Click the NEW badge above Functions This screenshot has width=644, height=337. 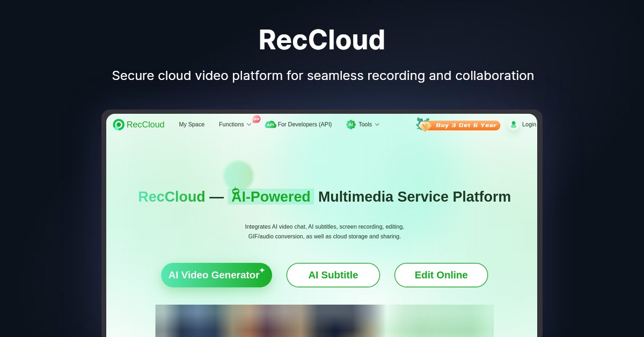(257, 119)
